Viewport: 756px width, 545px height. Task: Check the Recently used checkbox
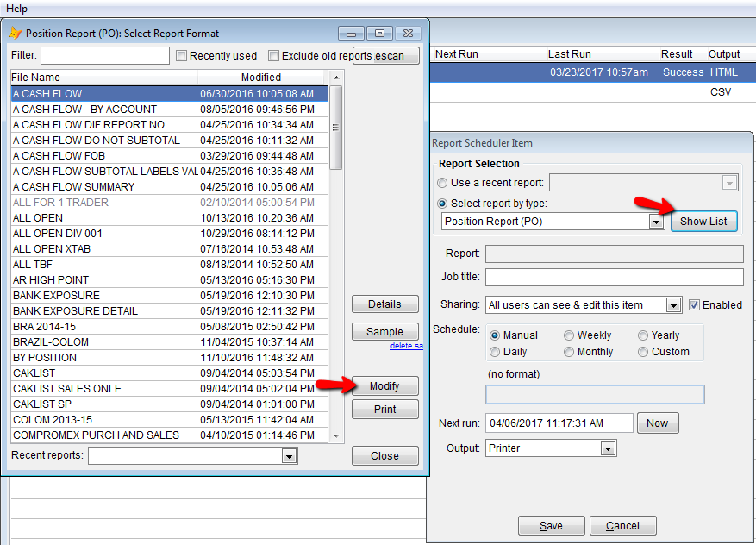[x=181, y=56]
